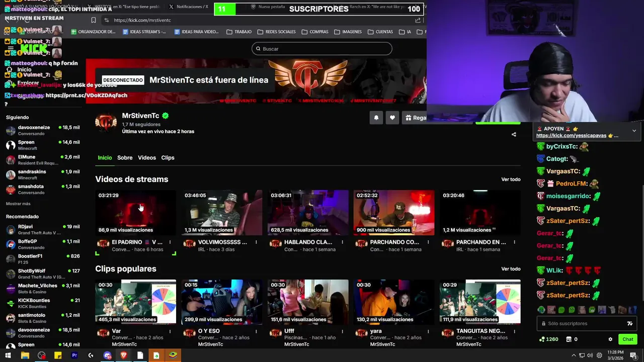Open the IMAGENES bookmarks folder

348,32
